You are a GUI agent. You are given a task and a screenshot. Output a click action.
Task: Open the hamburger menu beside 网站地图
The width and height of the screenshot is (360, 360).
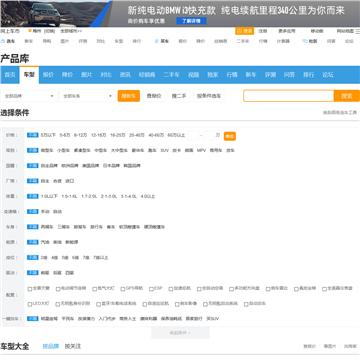tap(358, 31)
